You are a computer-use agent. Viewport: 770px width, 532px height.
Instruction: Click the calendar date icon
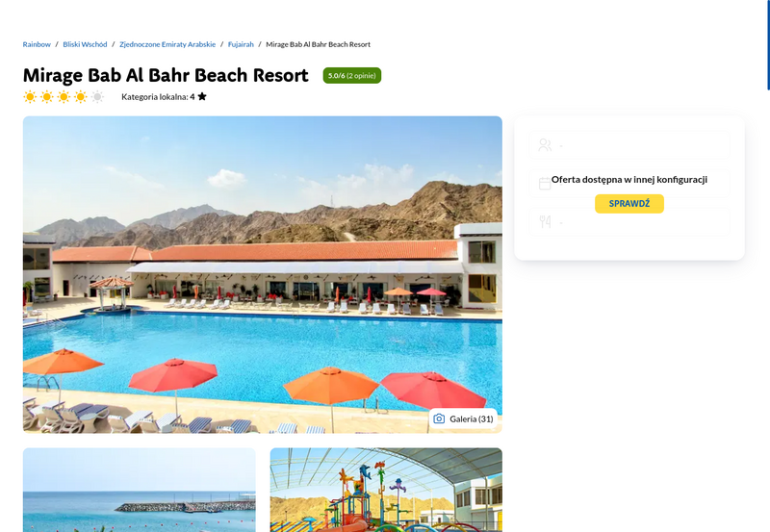coord(545,184)
